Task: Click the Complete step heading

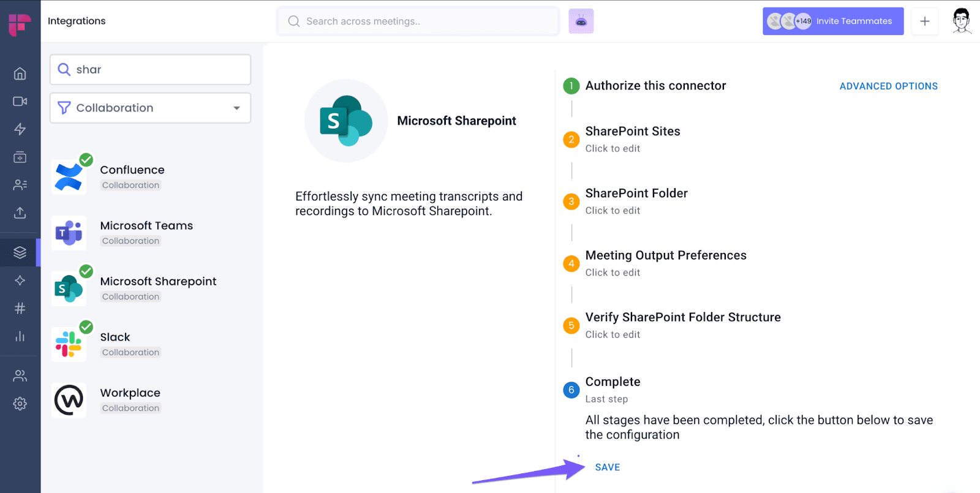Action: (612, 382)
